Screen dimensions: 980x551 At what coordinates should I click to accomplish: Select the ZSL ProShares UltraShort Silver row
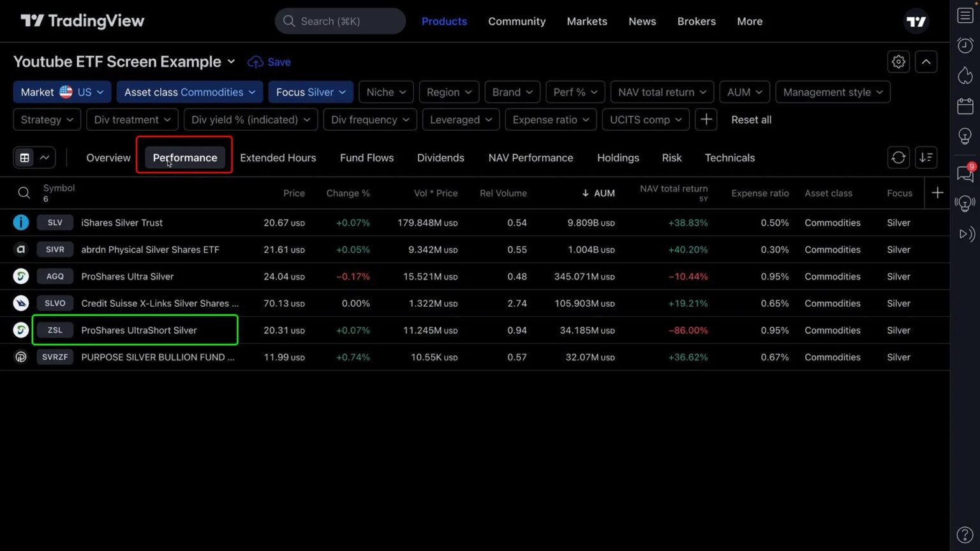139,330
